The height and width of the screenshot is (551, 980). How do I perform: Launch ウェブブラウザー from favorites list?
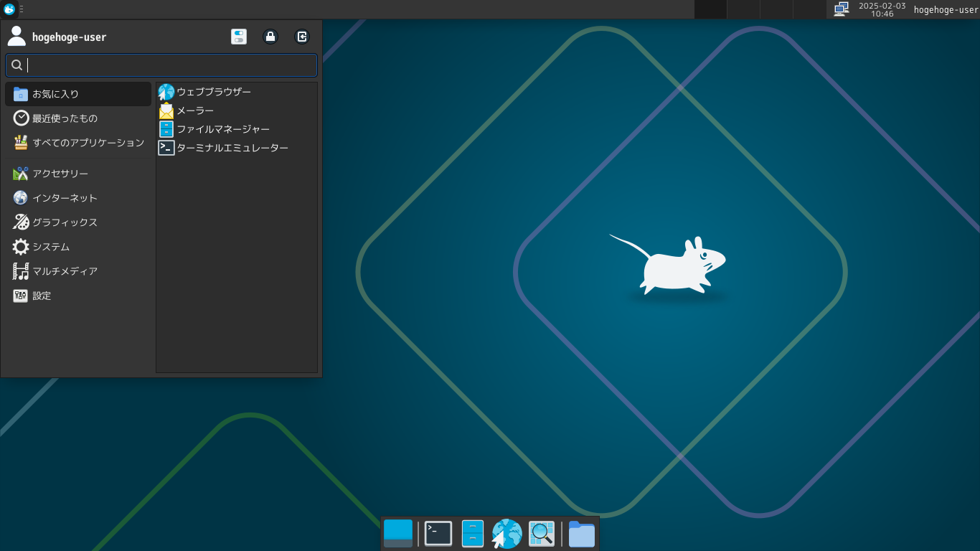[213, 92]
